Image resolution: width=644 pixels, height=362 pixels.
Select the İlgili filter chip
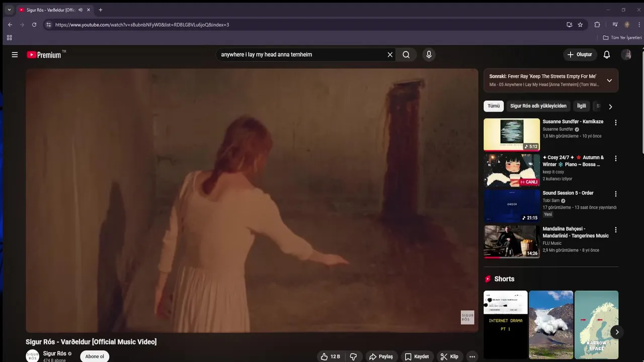[582, 106]
